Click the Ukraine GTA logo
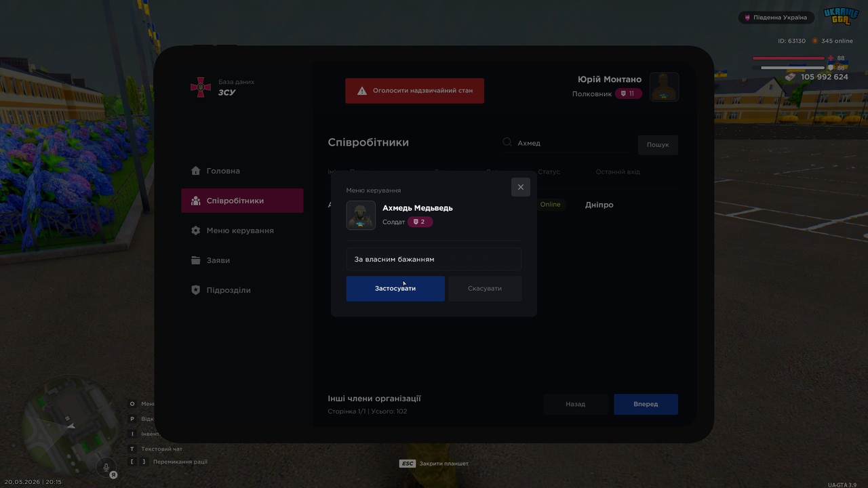Screen dimensions: 868x488 (x=841, y=16)
